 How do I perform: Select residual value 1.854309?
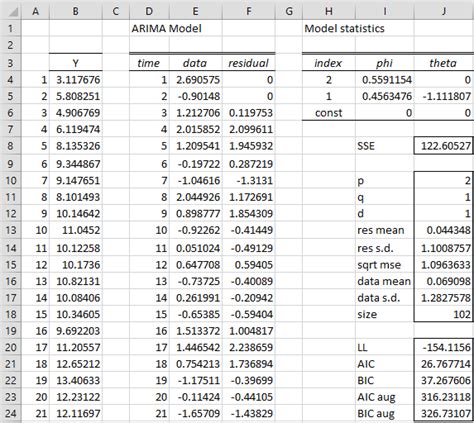[x=249, y=213]
